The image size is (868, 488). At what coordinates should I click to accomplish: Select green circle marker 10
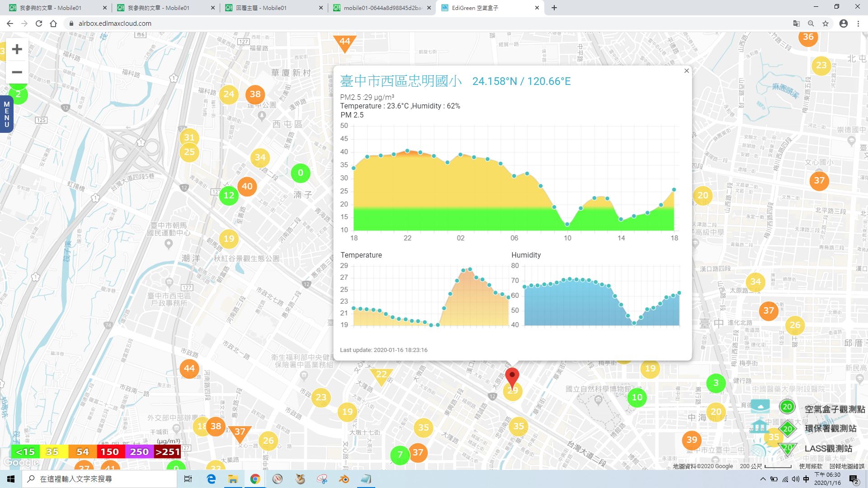point(637,398)
